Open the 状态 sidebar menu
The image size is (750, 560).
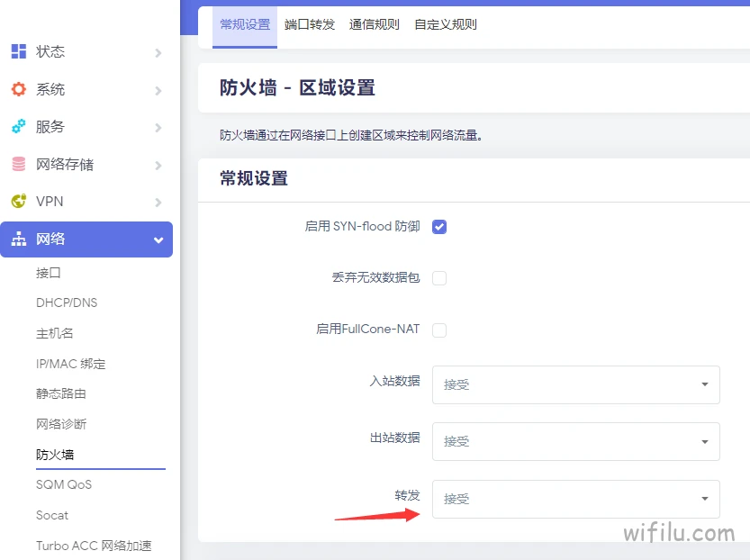(x=86, y=51)
